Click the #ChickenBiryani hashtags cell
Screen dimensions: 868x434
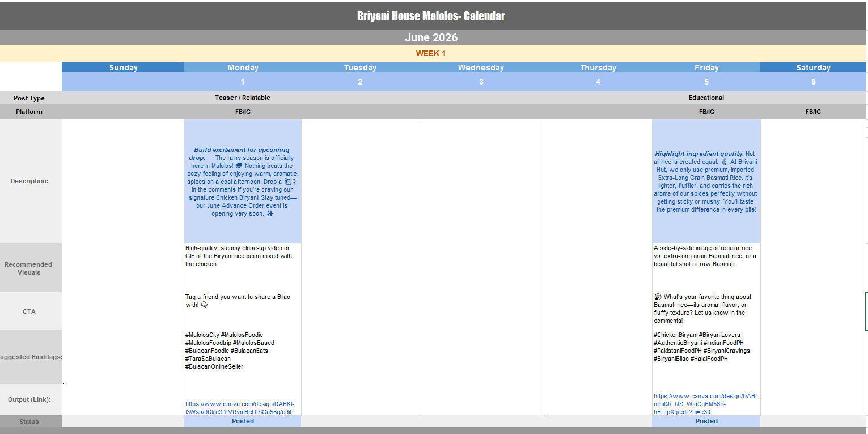tap(706, 357)
